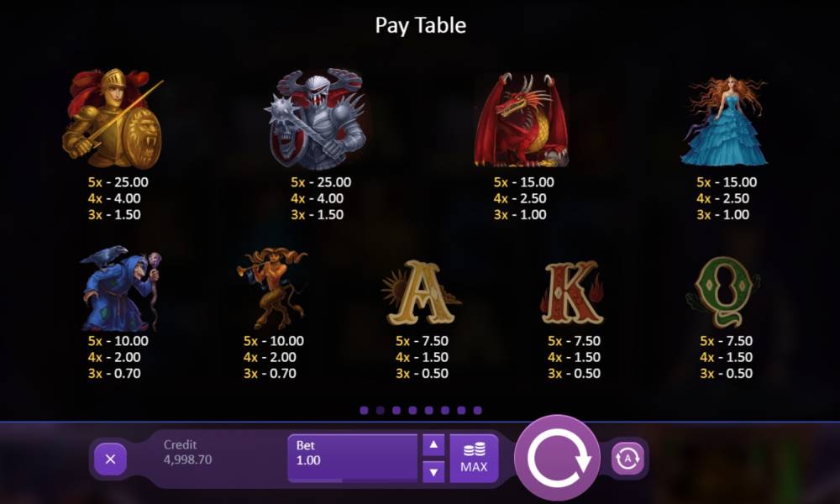Image resolution: width=840 pixels, height=504 pixels.
Task: Click the jester playing trumpet symbol
Action: (x=273, y=288)
